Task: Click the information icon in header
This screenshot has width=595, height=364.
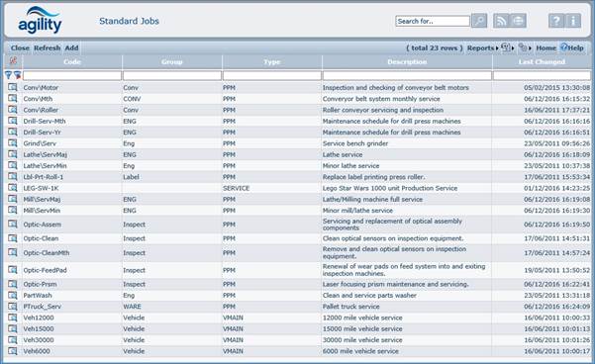Action: coord(573,21)
